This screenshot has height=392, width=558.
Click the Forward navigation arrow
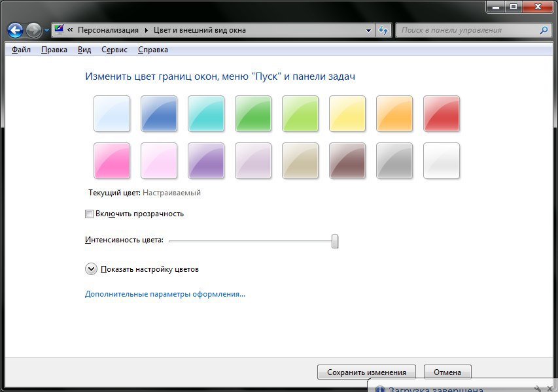pyautogui.click(x=34, y=31)
